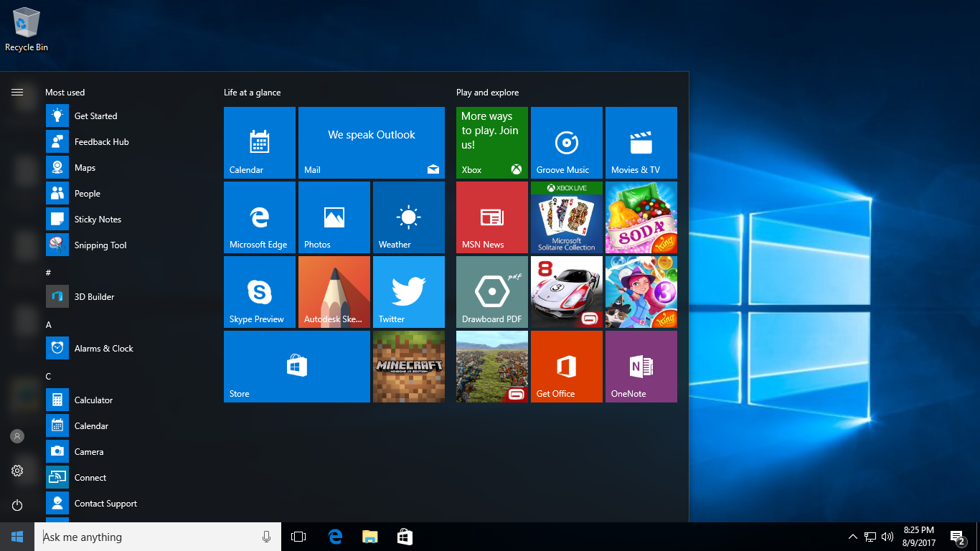Open the Microsoft Edge tile in Start
The height and width of the screenshot is (551, 980).
[x=260, y=217]
